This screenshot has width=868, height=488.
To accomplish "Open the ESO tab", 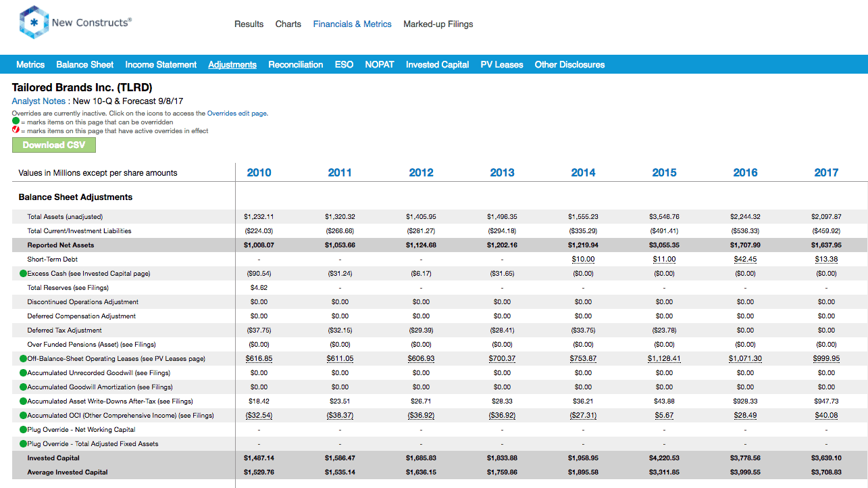I will [344, 65].
